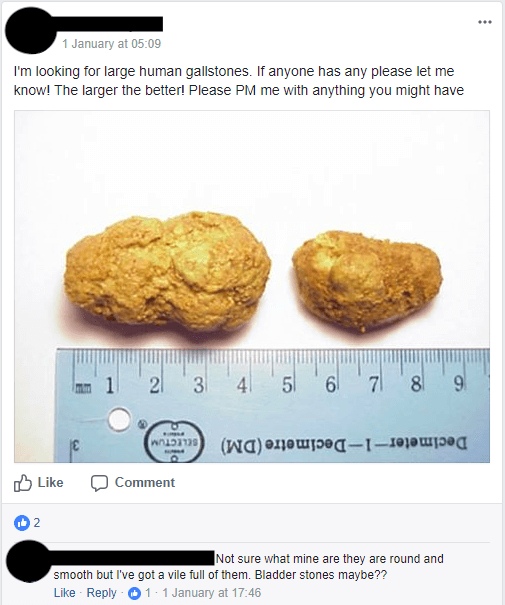Viewport: 505px width, 605px height.
Task: Click the speech bubble Comment icon
Action: coord(99,483)
